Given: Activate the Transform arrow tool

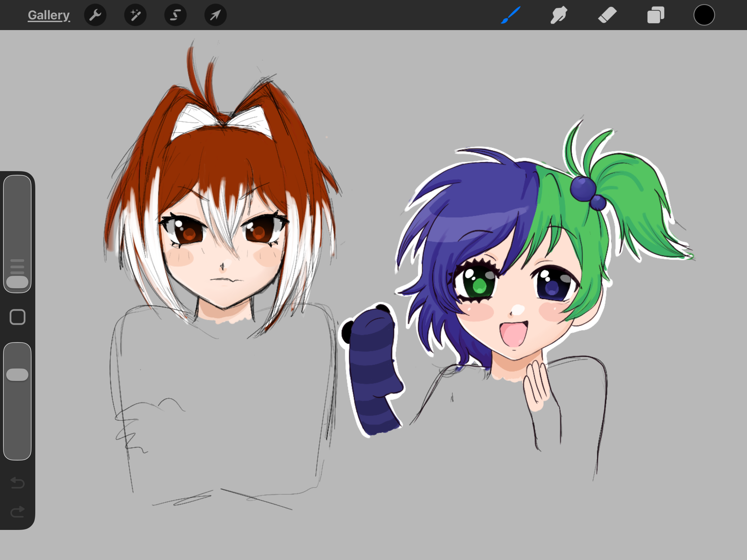Looking at the screenshot, I should 215,15.
